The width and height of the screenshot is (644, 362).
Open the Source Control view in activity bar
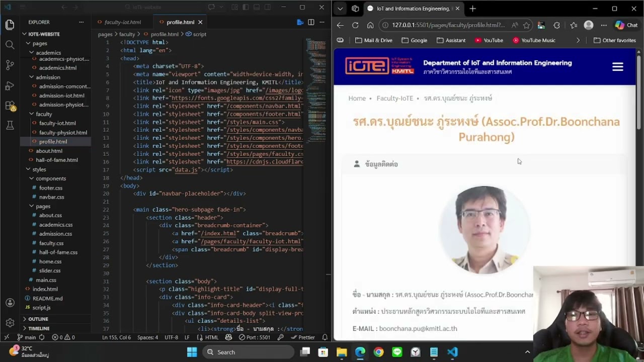[10, 65]
